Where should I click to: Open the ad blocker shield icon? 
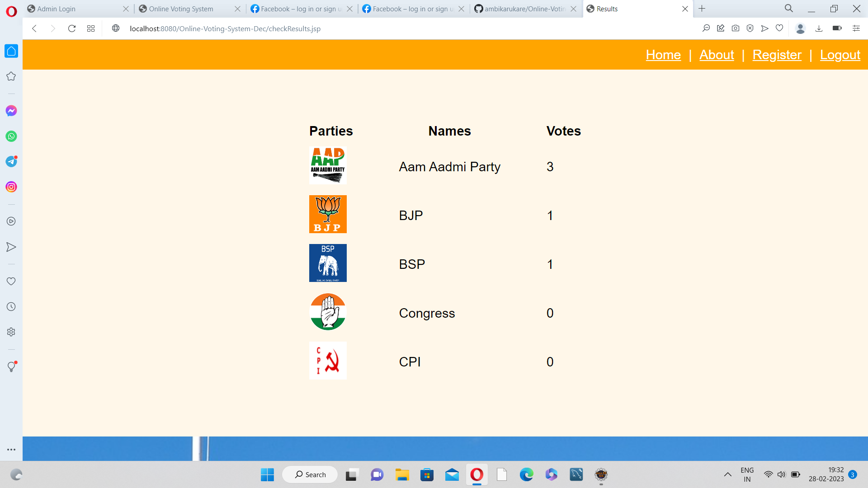pos(750,28)
